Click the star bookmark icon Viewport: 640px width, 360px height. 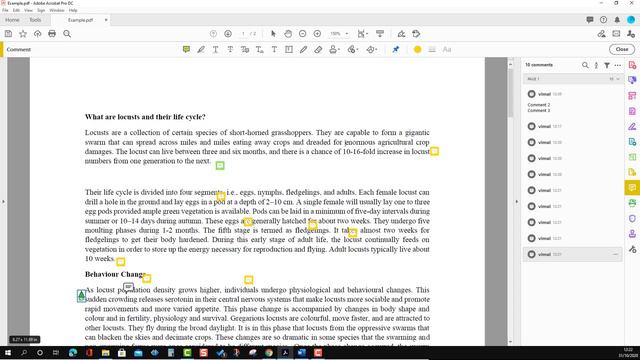23,34
